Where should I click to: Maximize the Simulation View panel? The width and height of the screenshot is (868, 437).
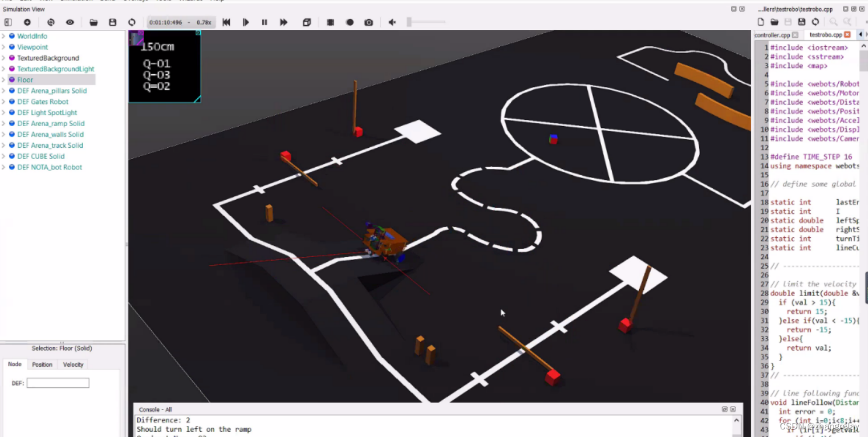click(x=734, y=9)
